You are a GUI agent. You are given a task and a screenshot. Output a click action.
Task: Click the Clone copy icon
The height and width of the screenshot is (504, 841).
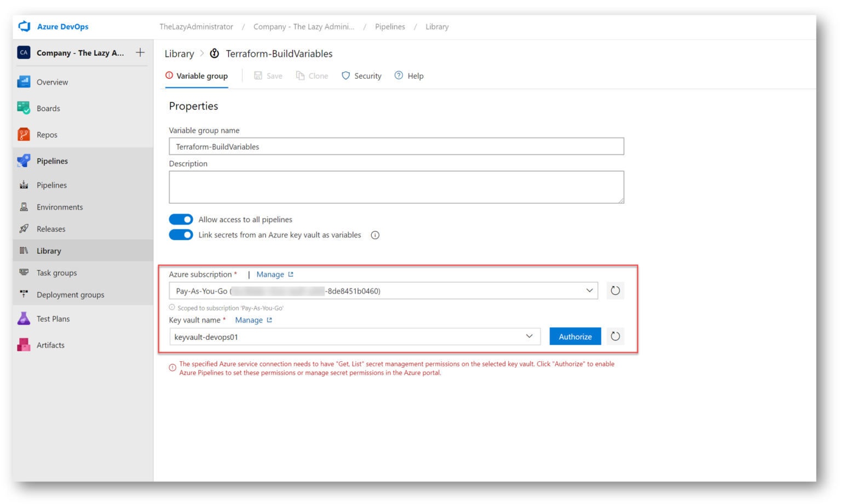tap(300, 76)
